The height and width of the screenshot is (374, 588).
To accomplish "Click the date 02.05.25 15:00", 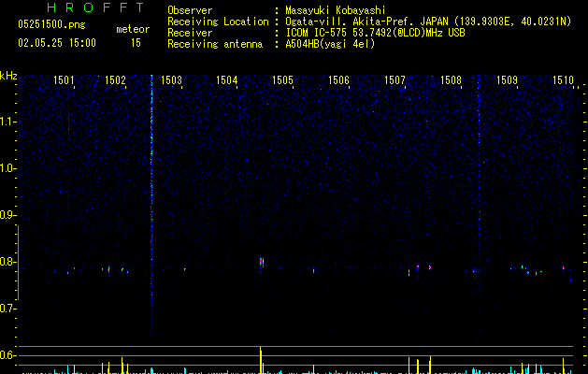I will click(57, 43).
